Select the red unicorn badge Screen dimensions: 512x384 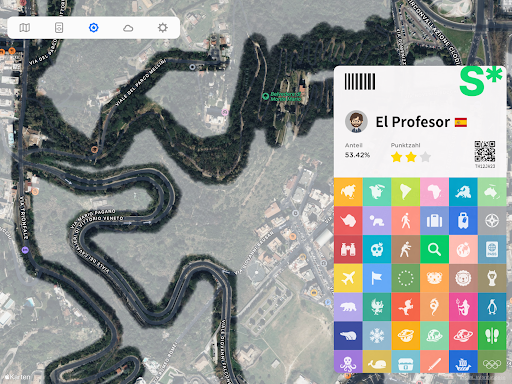(x=406, y=307)
